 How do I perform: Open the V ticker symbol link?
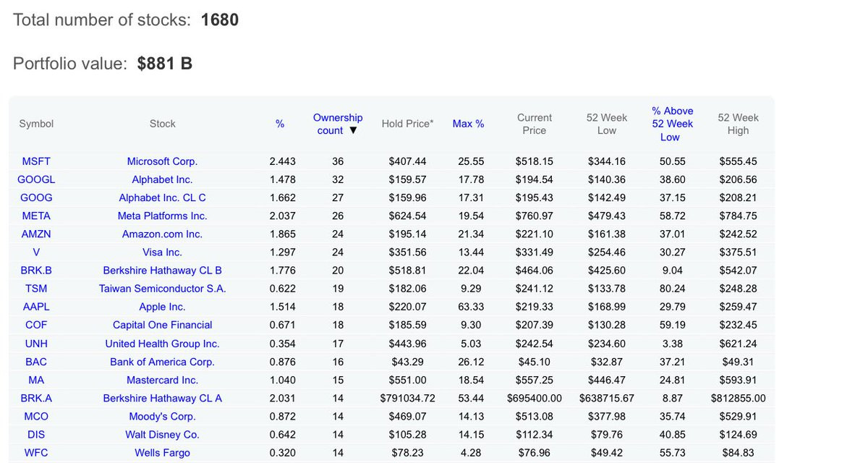(36, 252)
